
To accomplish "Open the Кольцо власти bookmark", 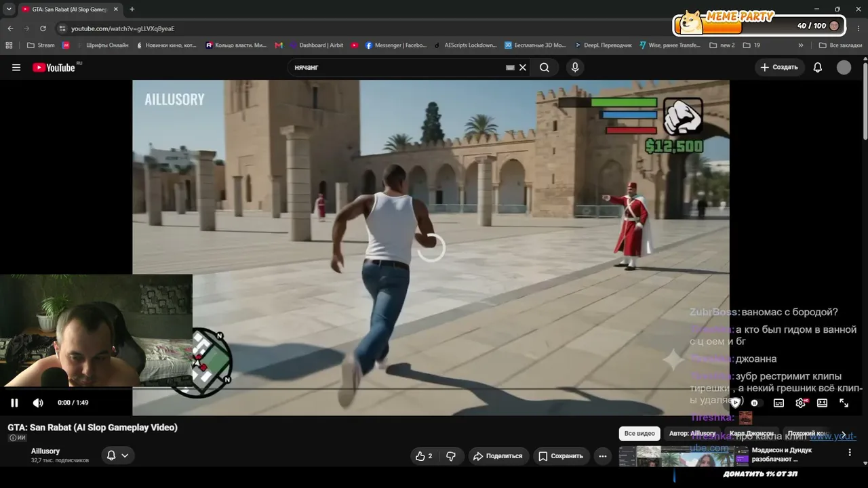I will [x=236, y=45].
